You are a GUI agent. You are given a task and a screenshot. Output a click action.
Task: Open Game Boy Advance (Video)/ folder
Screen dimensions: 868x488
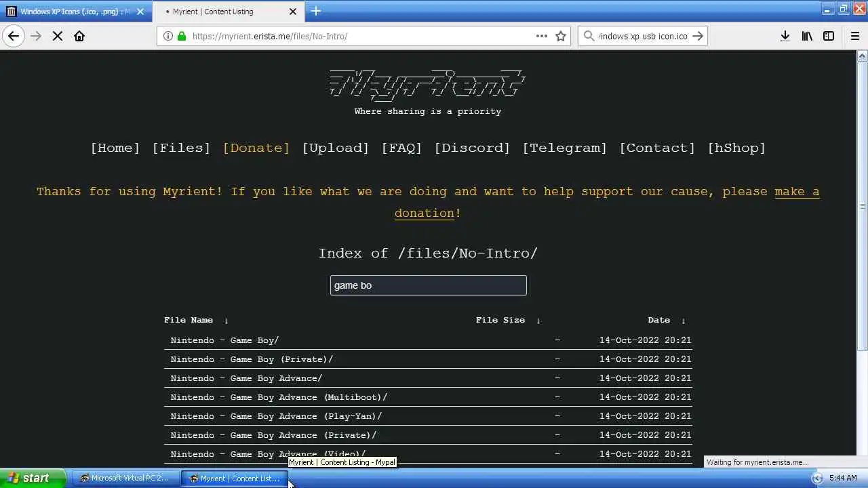(269, 453)
